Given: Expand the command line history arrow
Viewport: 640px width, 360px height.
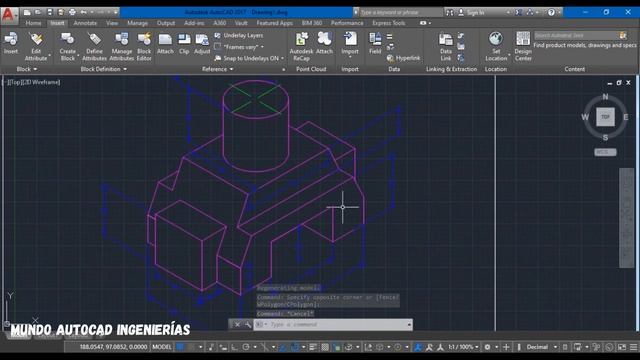Looking at the screenshot, I should (x=409, y=324).
